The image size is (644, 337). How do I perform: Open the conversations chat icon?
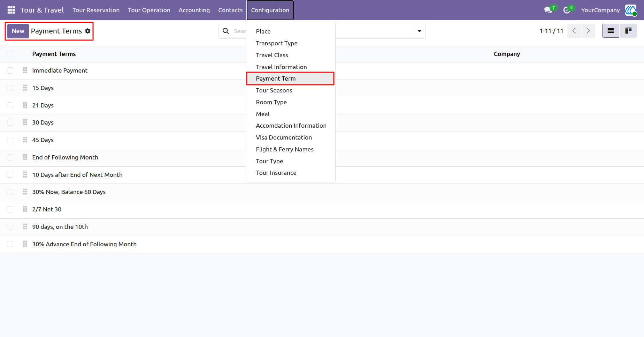[x=548, y=10]
